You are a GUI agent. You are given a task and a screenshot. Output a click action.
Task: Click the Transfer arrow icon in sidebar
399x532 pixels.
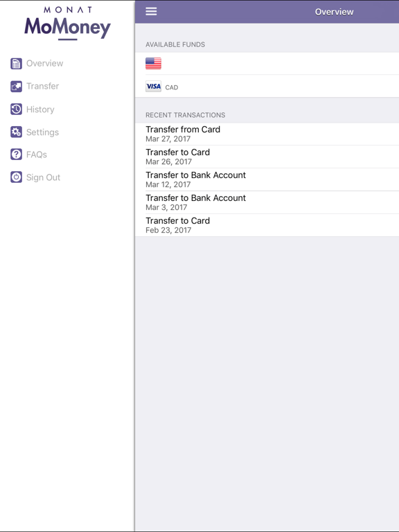pyautogui.click(x=16, y=86)
